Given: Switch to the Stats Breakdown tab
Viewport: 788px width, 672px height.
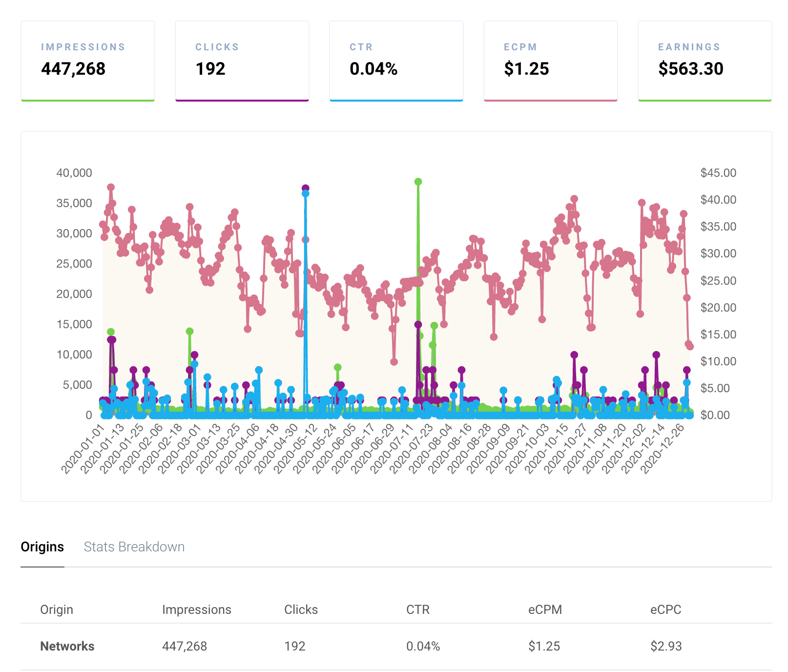Looking at the screenshot, I should click(x=134, y=547).
